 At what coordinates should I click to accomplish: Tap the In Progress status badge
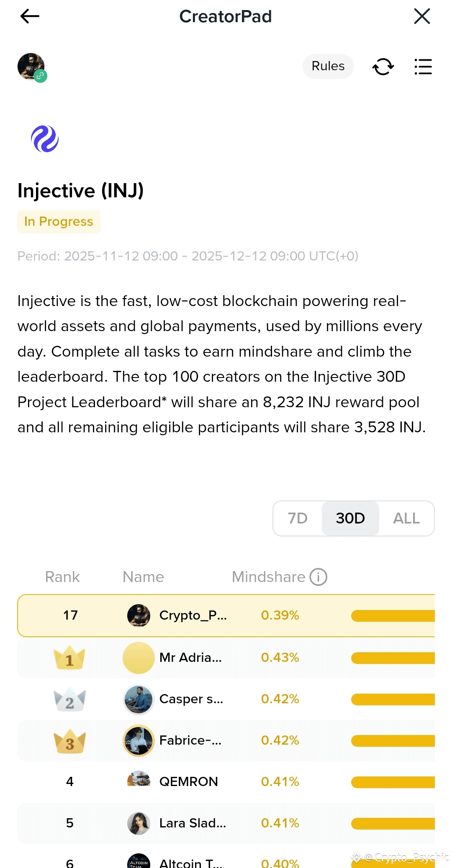click(59, 222)
